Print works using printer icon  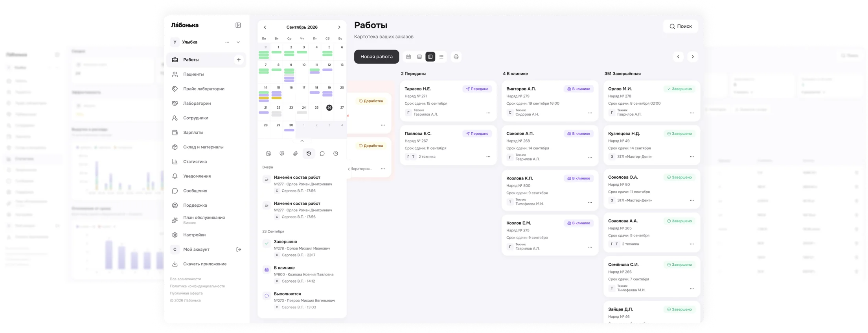point(456,57)
